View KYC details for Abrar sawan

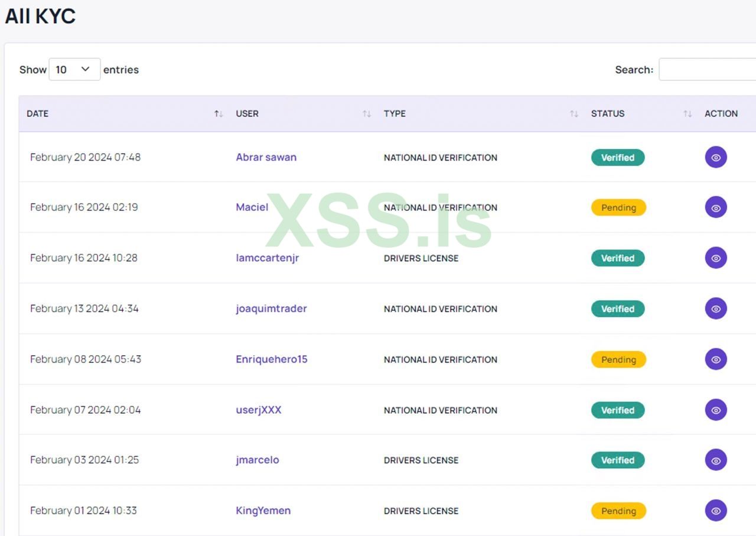tap(716, 157)
